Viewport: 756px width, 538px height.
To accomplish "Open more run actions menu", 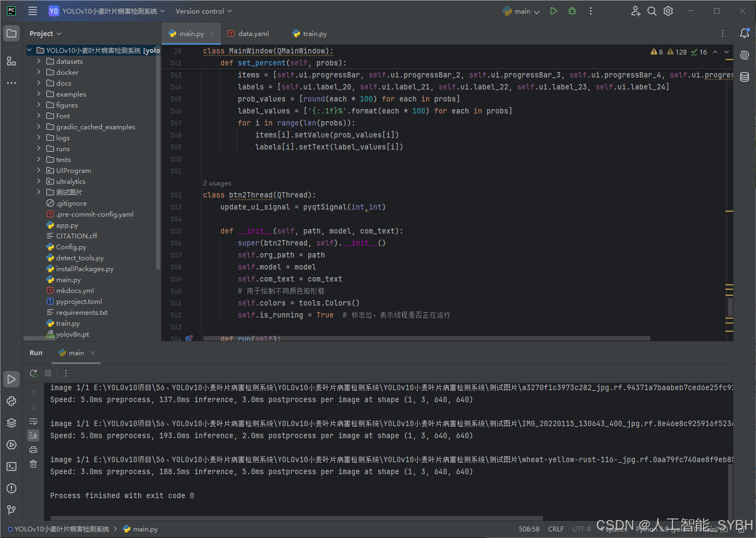I will (591, 11).
